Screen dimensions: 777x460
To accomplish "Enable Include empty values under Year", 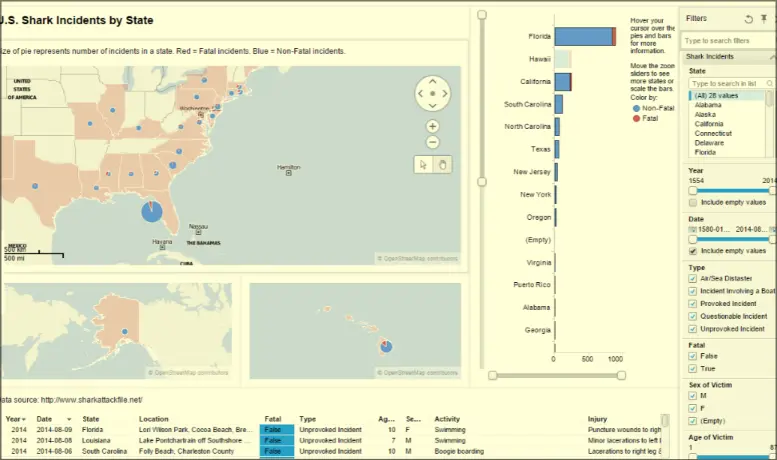I will (x=693, y=202).
